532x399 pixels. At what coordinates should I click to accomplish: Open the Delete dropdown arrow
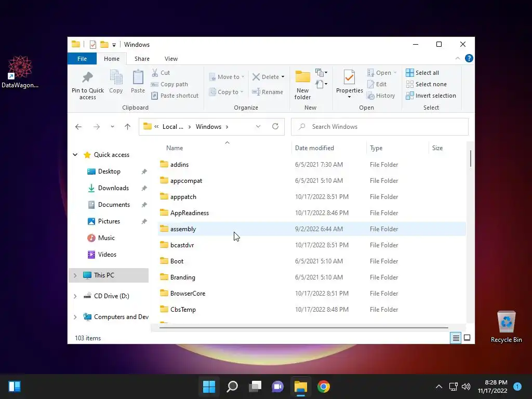[283, 77]
